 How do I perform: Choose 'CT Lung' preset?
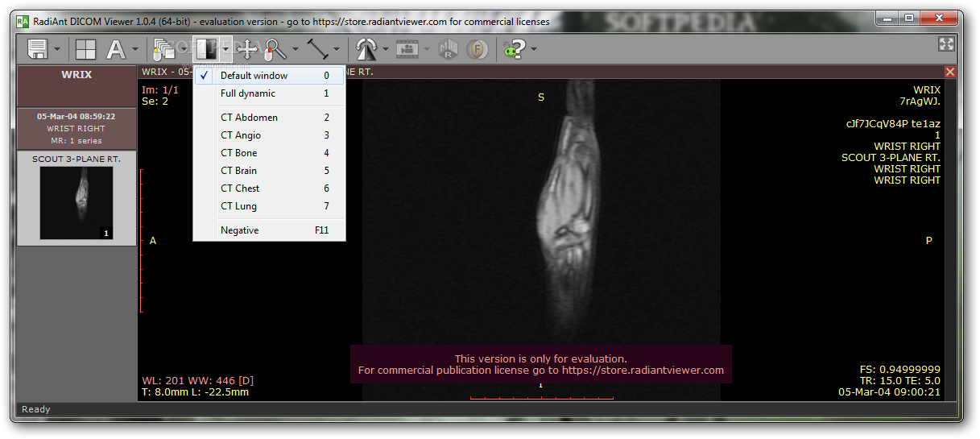(x=270, y=206)
